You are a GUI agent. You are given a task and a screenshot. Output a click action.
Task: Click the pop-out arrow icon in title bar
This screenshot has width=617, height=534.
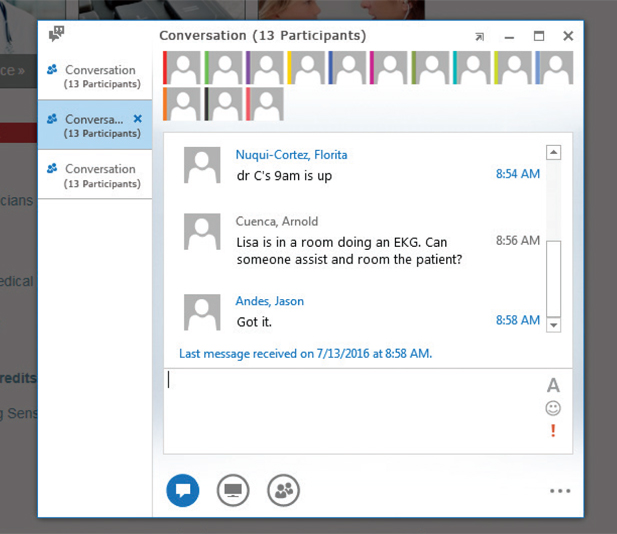click(x=480, y=37)
